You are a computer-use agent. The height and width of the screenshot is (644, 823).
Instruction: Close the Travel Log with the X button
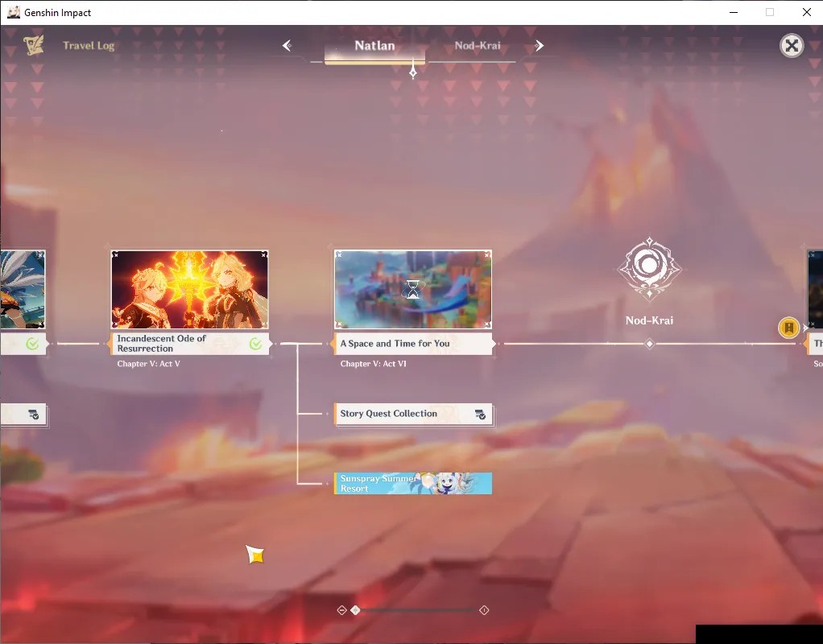pos(792,46)
